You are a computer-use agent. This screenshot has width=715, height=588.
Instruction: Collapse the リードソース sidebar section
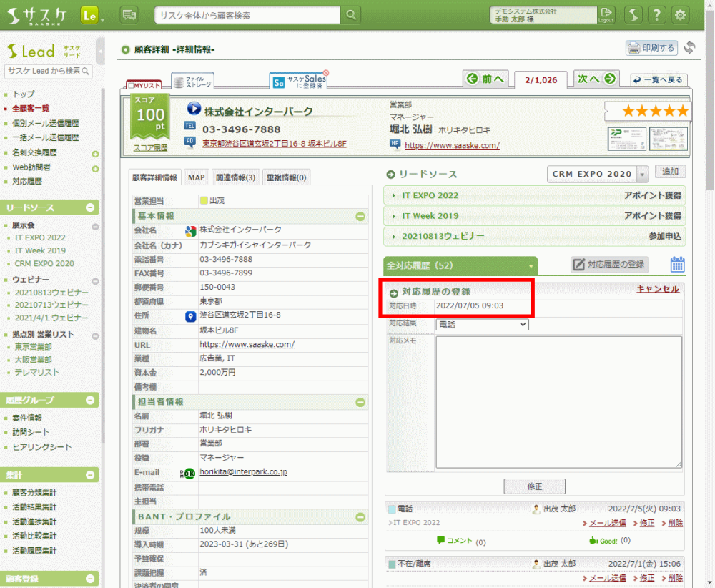coord(90,207)
